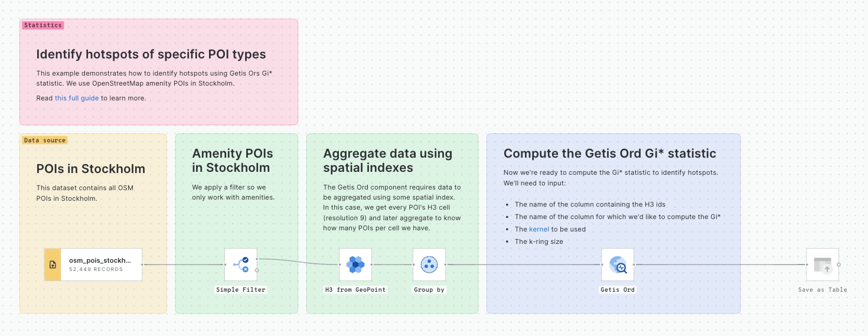
Task: Click Simple Filter's upper output port
Action: pos(257,259)
